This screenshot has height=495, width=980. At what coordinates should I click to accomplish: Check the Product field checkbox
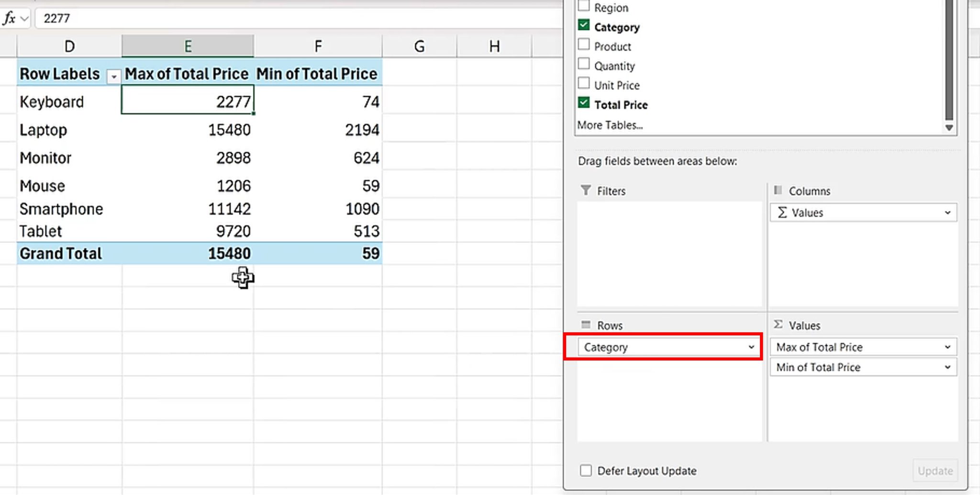[584, 44]
